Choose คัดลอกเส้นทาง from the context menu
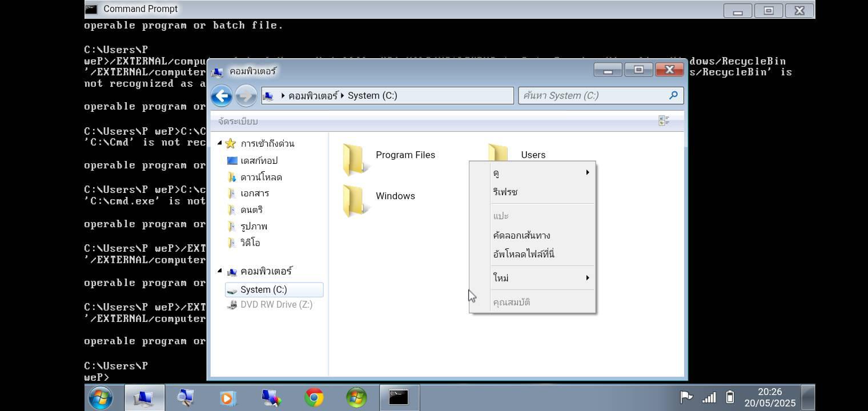Screen dimensions: 868x411 click(532, 235)
